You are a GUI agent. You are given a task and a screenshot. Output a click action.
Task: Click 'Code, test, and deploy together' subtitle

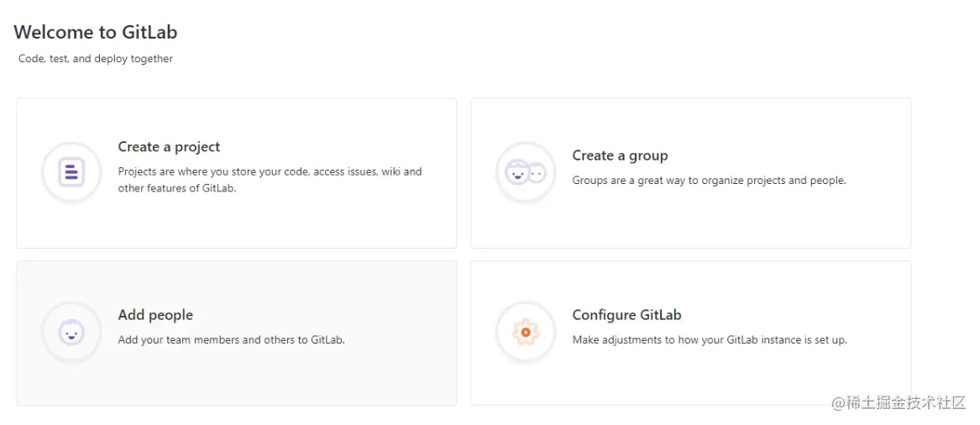tap(96, 59)
